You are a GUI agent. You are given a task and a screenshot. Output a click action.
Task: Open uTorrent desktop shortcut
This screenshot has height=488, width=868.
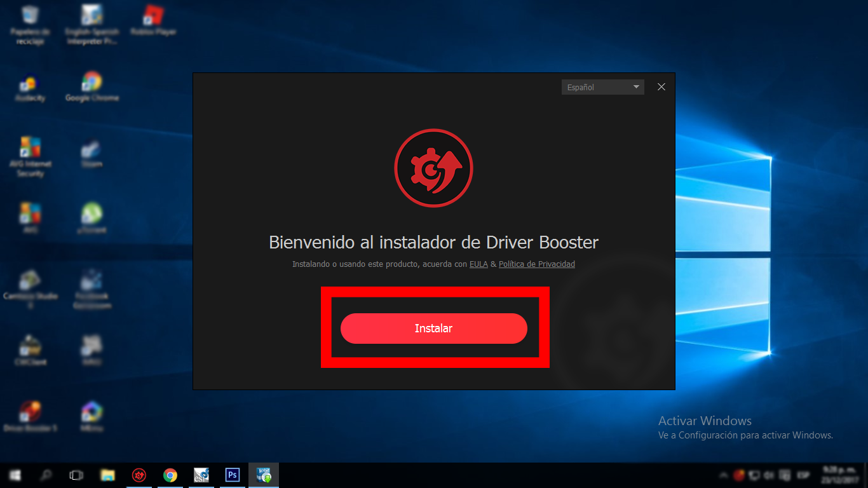click(x=92, y=219)
